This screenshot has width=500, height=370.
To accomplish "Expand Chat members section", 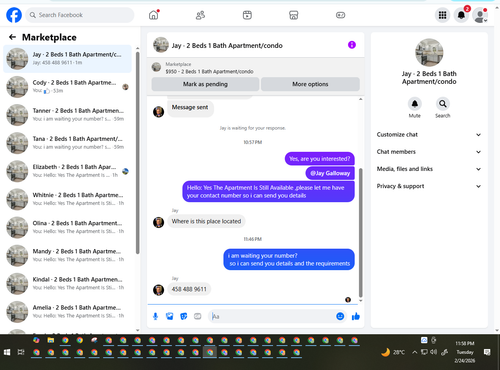I will coord(429,152).
